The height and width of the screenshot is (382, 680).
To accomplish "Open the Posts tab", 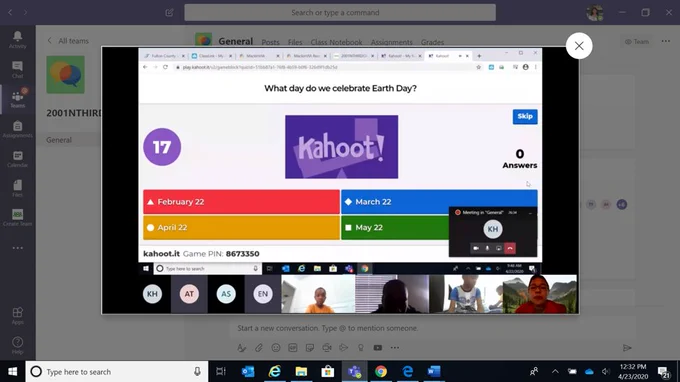I will pos(270,42).
